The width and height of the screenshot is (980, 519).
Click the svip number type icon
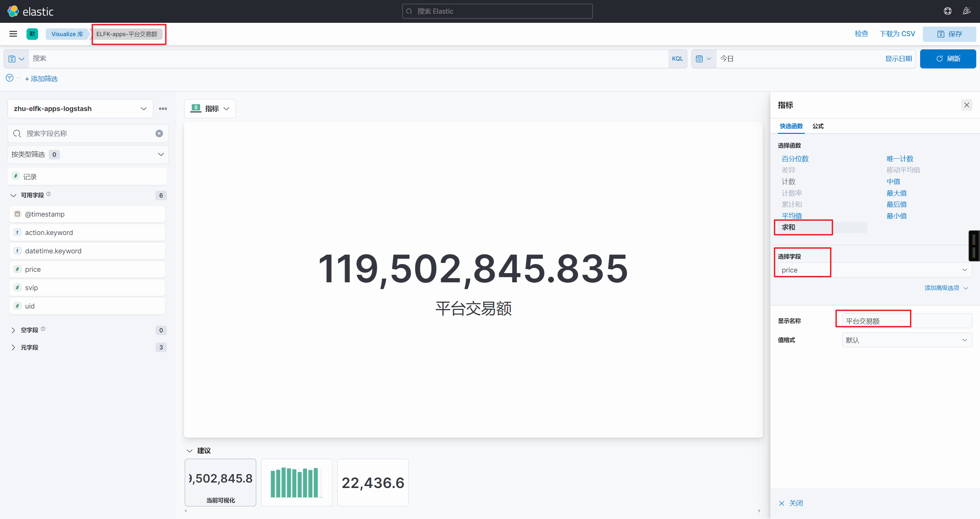(17, 287)
